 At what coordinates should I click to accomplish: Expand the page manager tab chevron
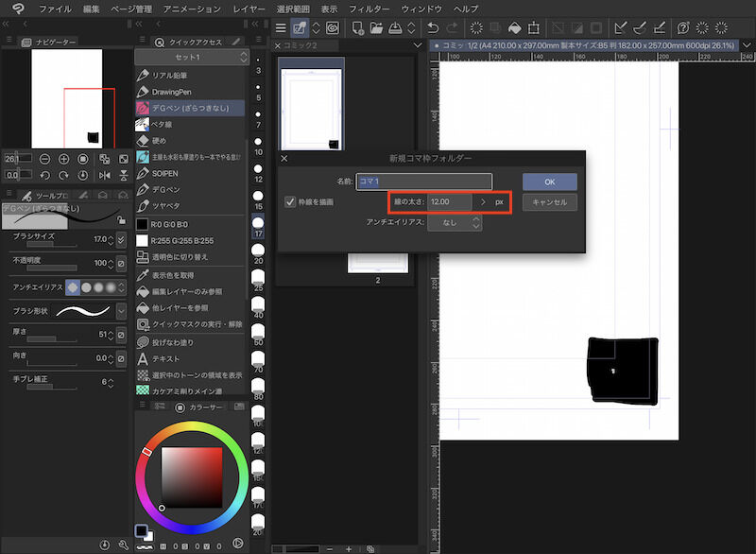(x=418, y=45)
